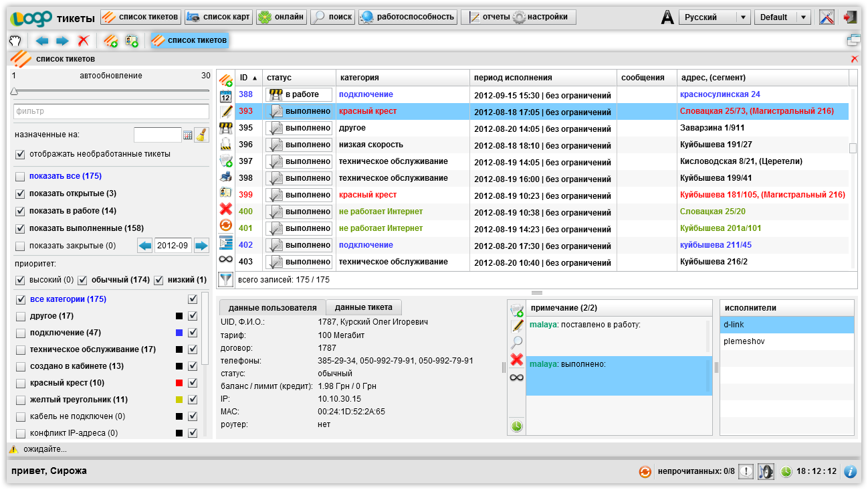
Task: Click the red X icon in notes panel
Action: pos(517,360)
